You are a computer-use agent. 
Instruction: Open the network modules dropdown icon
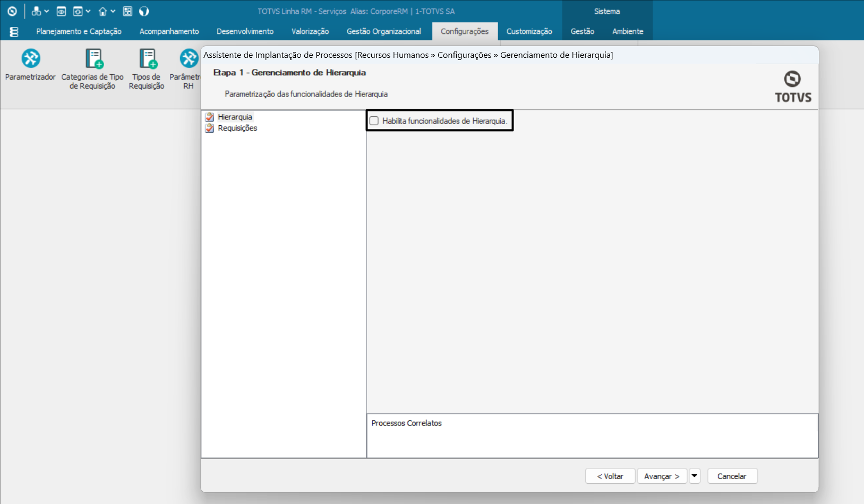tap(40, 11)
